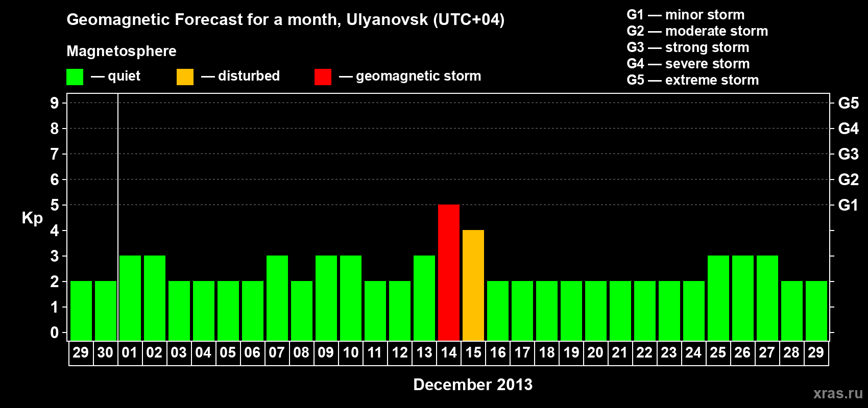The width and height of the screenshot is (868, 408).
Task: Click date label 10 on the axis
Action: click(351, 352)
